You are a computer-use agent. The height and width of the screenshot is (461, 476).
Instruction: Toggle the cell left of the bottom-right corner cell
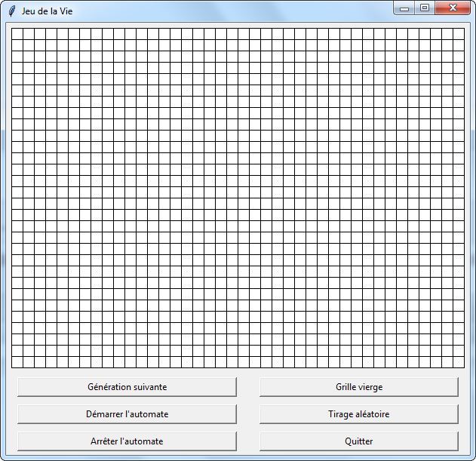click(x=447, y=362)
